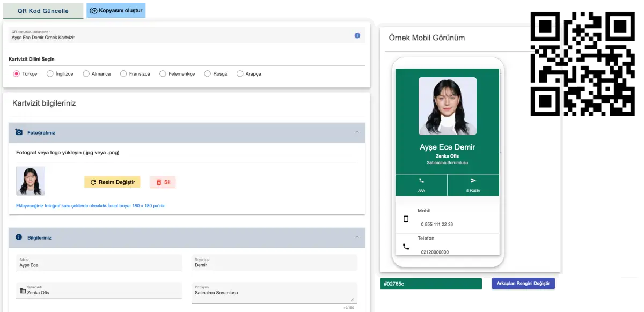
Task: Select the Almanca language radio option
Action: 86,74
